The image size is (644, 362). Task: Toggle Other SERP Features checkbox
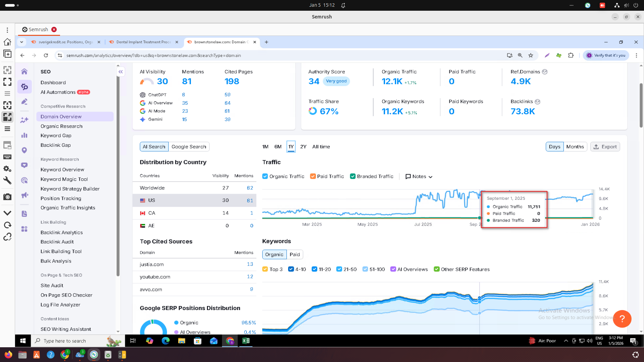[x=436, y=269]
